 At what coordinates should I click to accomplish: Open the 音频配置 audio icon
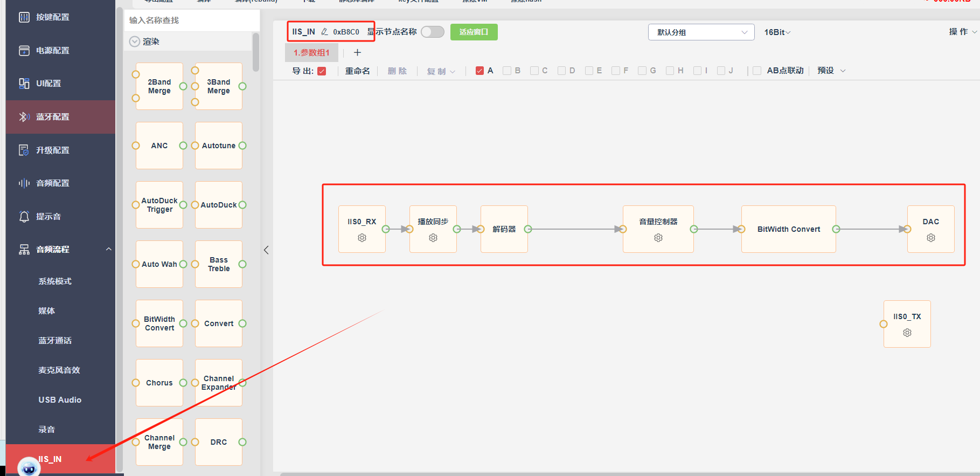pyautogui.click(x=24, y=183)
